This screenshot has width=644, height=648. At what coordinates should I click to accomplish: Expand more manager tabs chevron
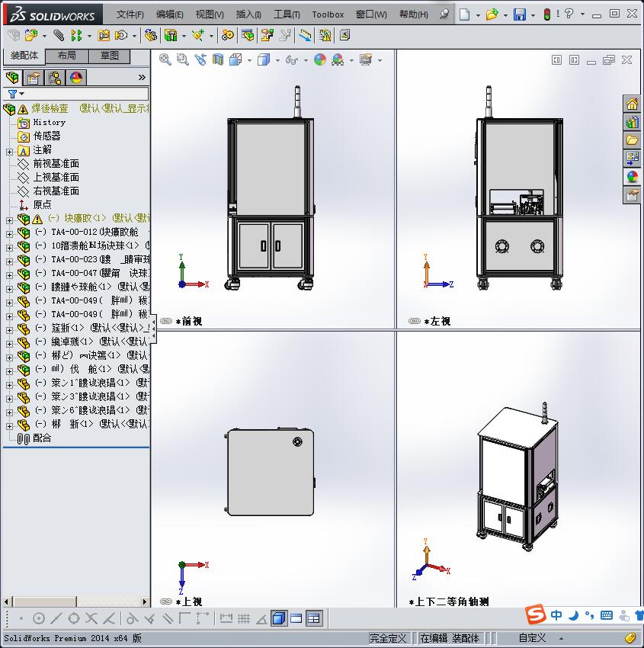tap(142, 77)
